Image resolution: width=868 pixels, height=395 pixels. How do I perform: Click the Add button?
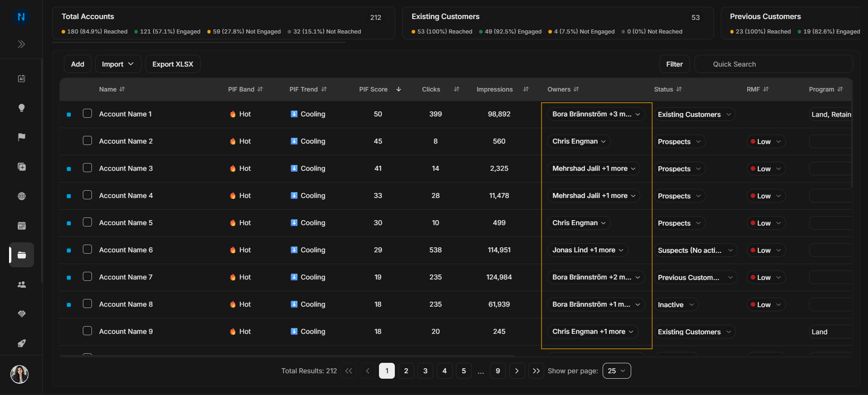point(77,64)
